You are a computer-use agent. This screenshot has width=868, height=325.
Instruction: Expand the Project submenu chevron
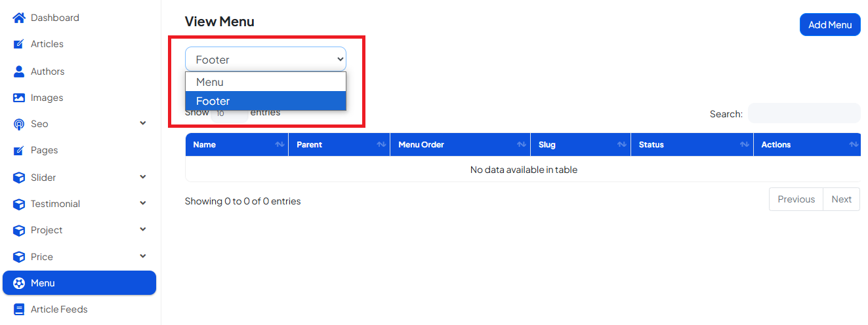point(143,229)
